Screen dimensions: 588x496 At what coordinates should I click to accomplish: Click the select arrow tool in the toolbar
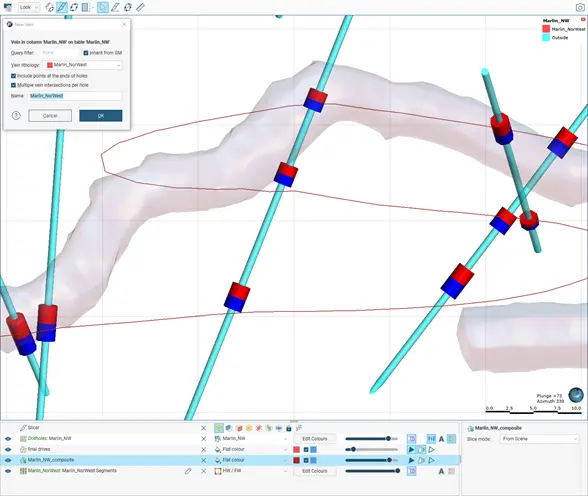click(x=102, y=7)
